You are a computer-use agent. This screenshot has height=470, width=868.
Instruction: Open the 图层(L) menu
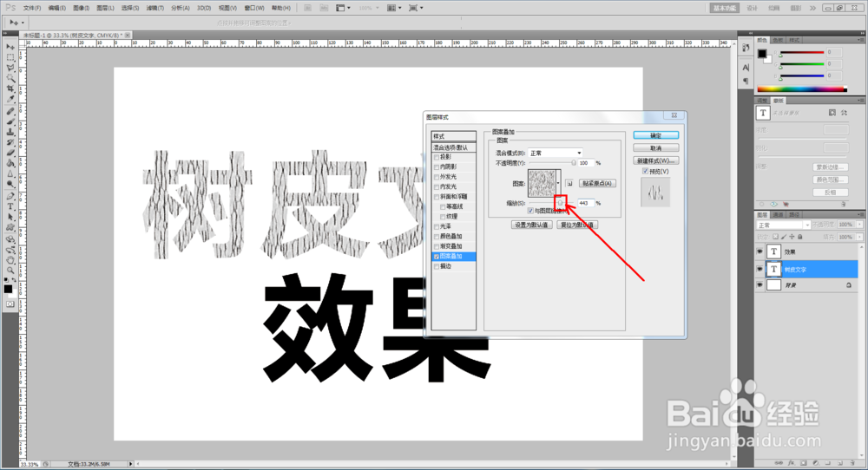105,8
